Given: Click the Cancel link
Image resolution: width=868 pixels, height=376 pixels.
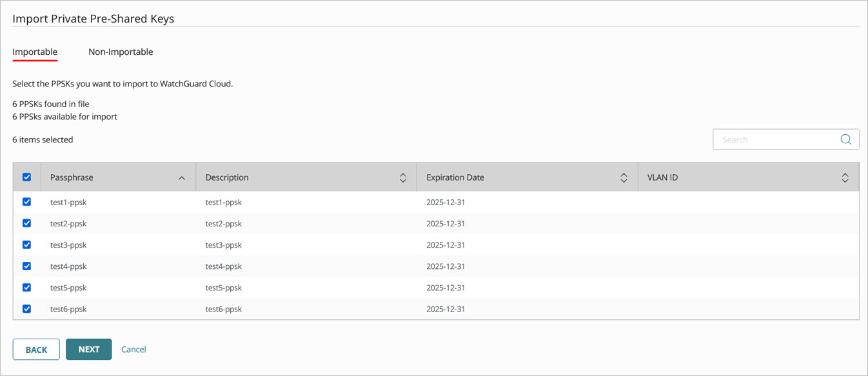Looking at the screenshot, I should 133,350.
